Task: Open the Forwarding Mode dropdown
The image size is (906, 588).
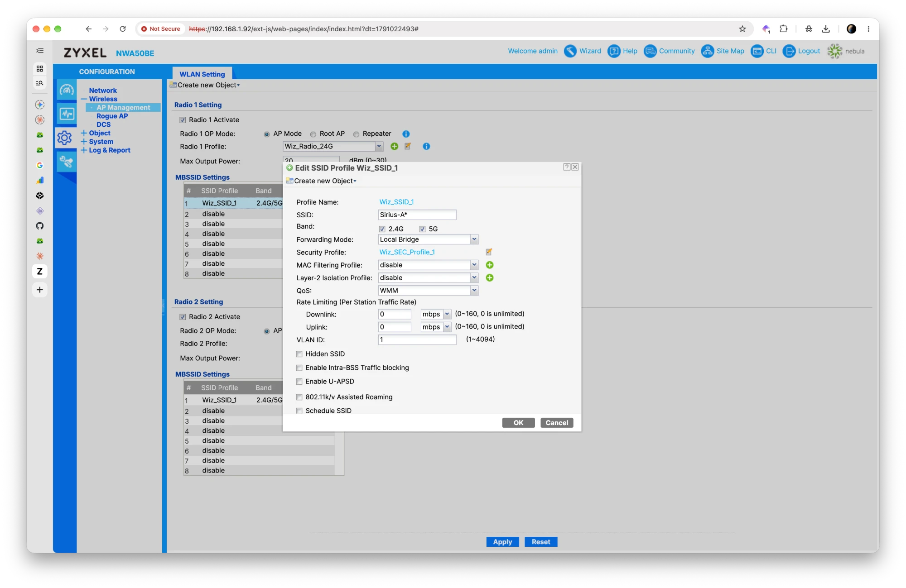Action: tap(428, 239)
